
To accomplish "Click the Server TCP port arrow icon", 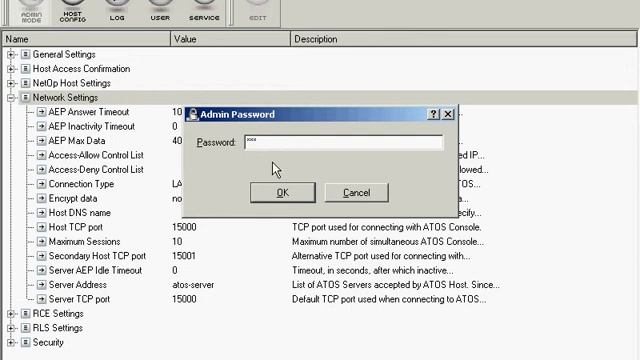I will (41, 299).
